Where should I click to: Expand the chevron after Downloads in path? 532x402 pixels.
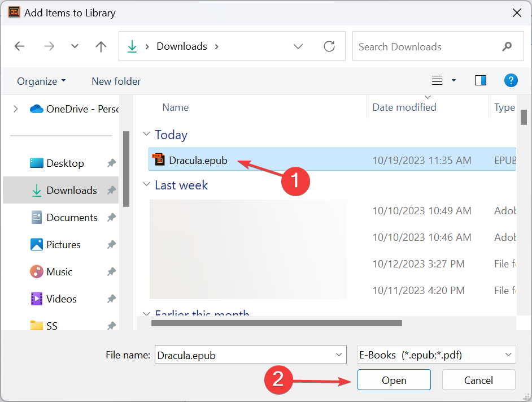click(x=216, y=46)
